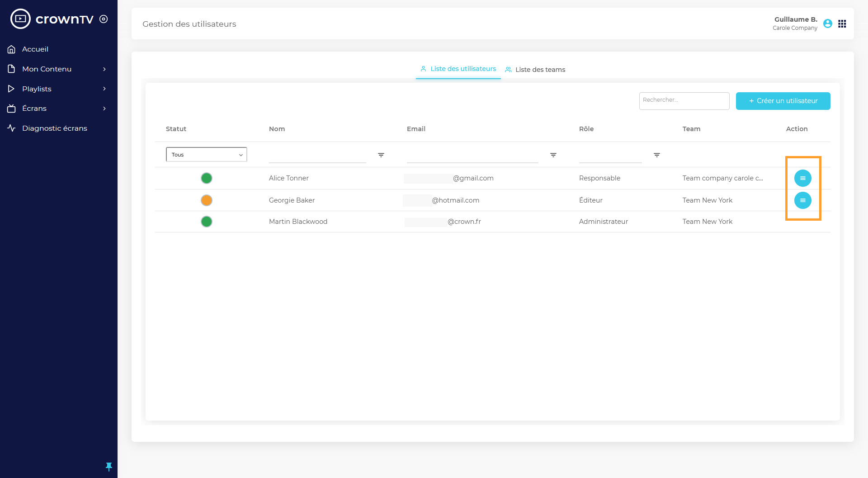Click the Email filter input
The height and width of the screenshot is (478, 868).
coord(472,155)
